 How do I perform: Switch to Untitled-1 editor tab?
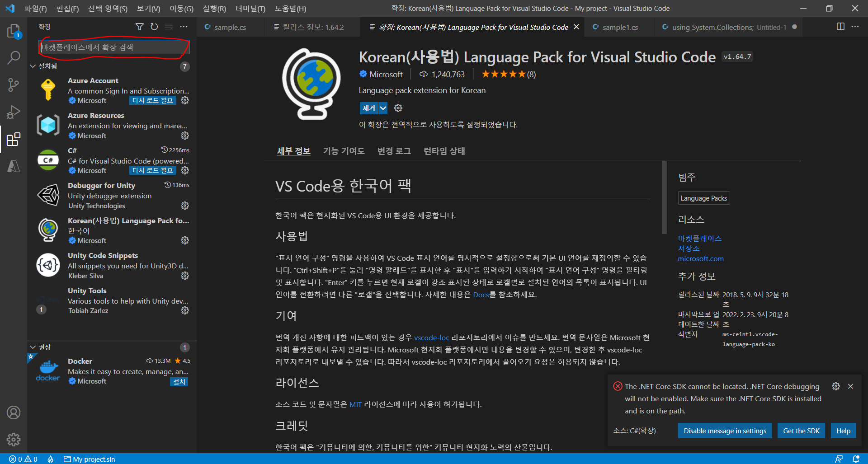[729, 27]
